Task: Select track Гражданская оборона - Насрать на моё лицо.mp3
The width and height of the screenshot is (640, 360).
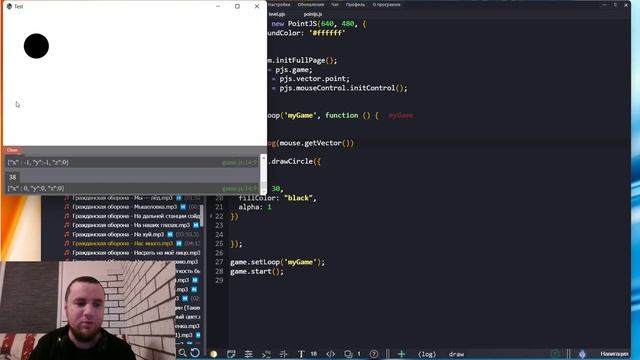Action: coord(136,253)
